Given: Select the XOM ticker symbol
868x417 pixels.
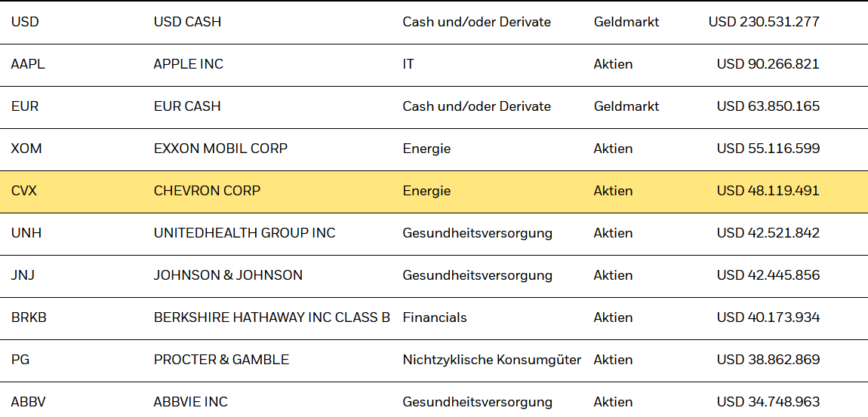Looking at the screenshot, I should [x=26, y=149].
